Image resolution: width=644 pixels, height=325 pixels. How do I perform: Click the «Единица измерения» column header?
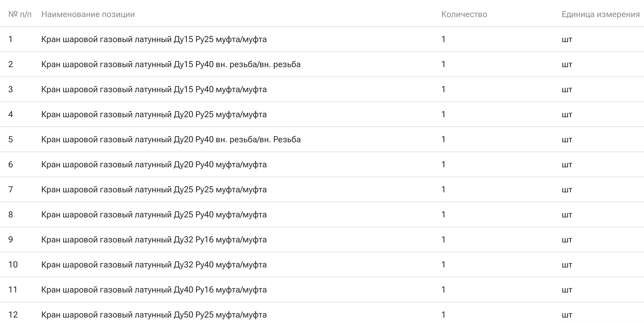(600, 14)
